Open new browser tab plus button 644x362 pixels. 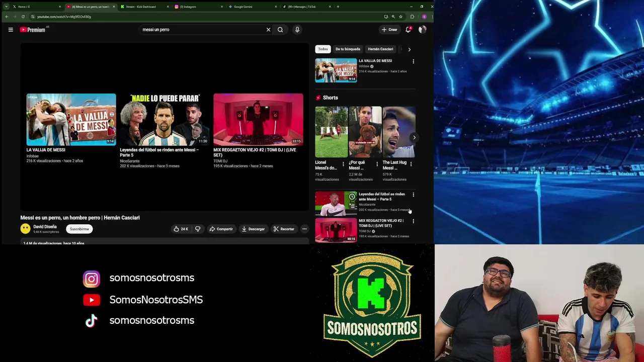pos(338,7)
